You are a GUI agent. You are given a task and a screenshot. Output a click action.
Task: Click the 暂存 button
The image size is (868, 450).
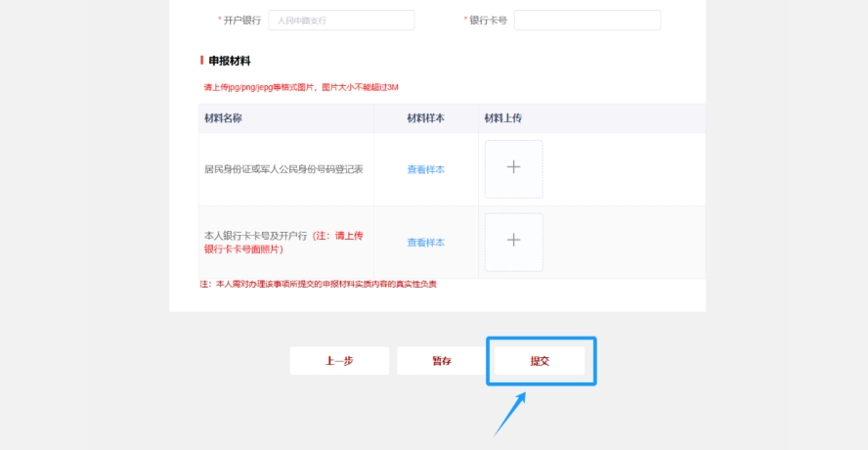pyautogui.click(x=441, y=361)
